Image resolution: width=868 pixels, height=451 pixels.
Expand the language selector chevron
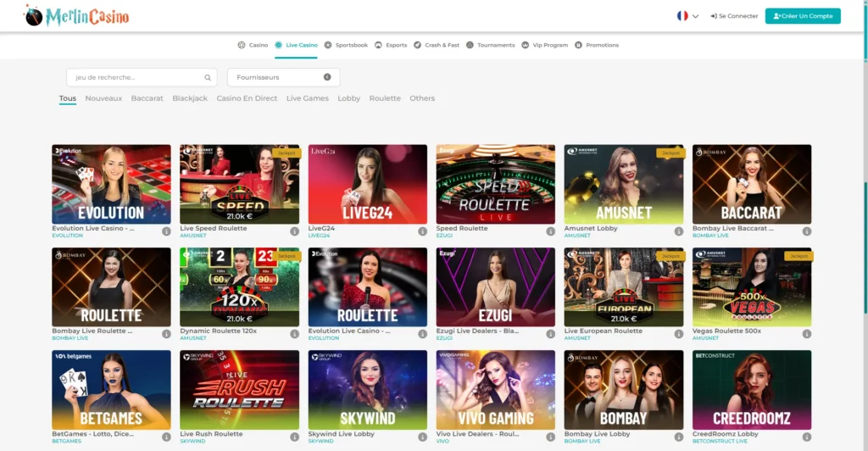[x=695, y=16]
